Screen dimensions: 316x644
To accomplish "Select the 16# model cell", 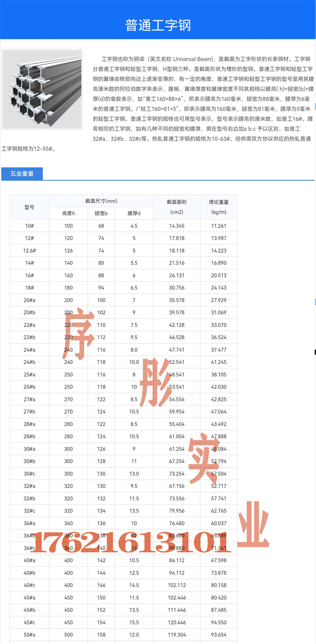I will coord(29,276).
